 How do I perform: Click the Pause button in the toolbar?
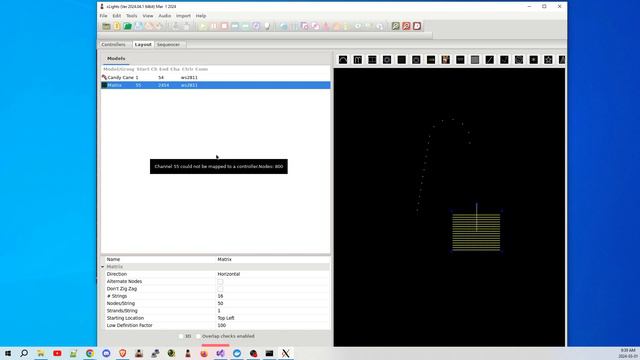[214, 26]
